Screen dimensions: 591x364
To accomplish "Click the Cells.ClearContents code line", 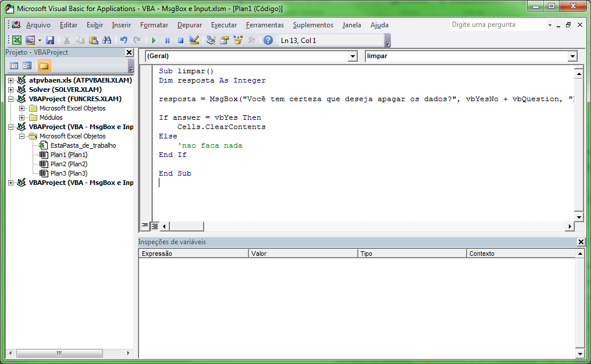I will [221, 127].
